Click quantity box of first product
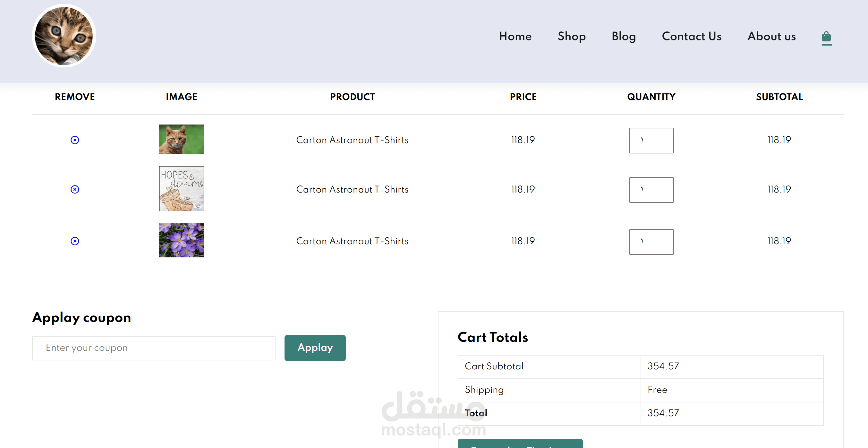This screenshot has width=868, height=448. coord(651,140)
